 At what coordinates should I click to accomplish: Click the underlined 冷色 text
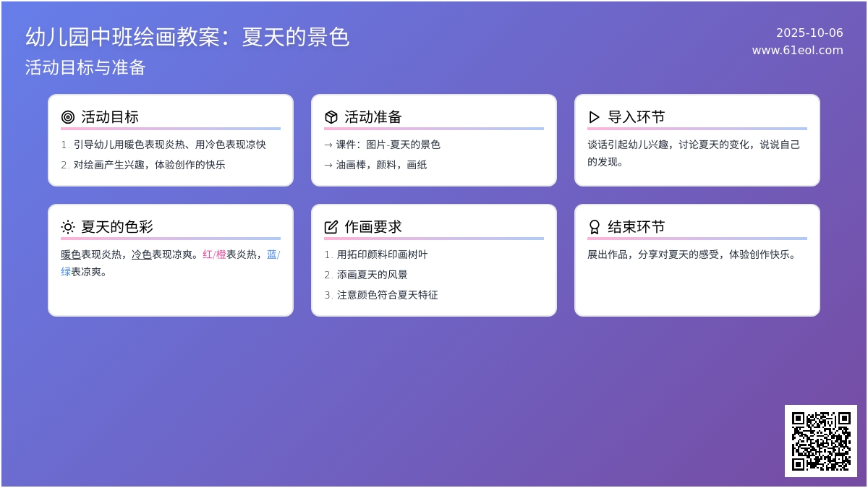(x=142, y=254)
